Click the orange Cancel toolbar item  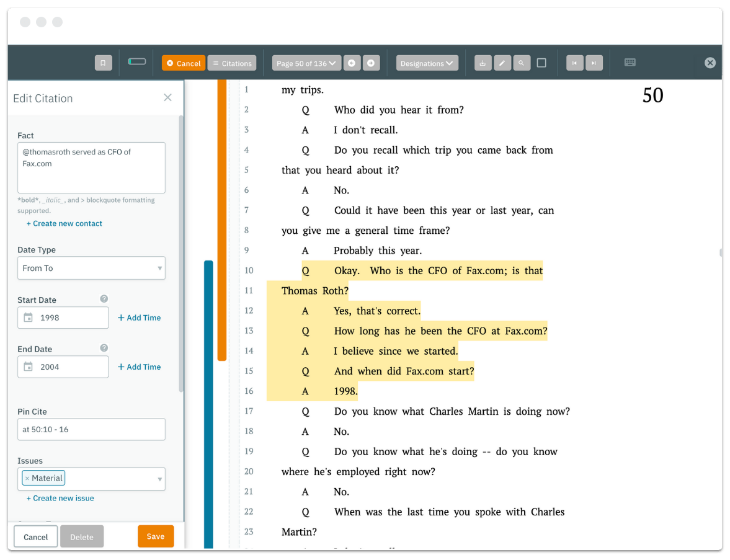click(x=183, y=63)
